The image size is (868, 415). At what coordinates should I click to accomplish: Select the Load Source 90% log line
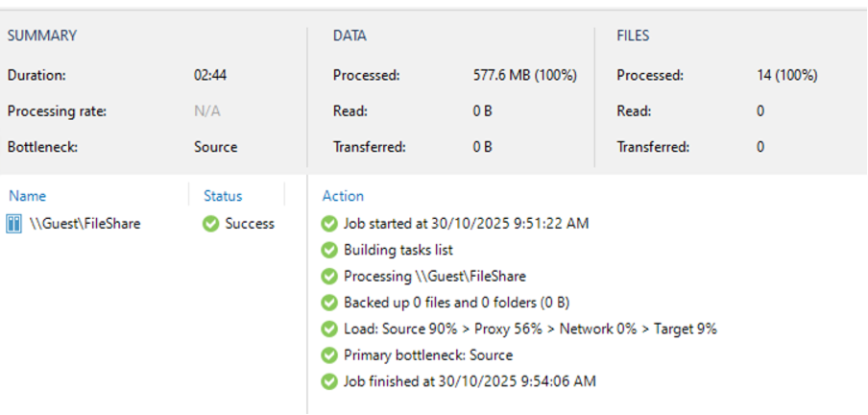(x=530, y=329)
